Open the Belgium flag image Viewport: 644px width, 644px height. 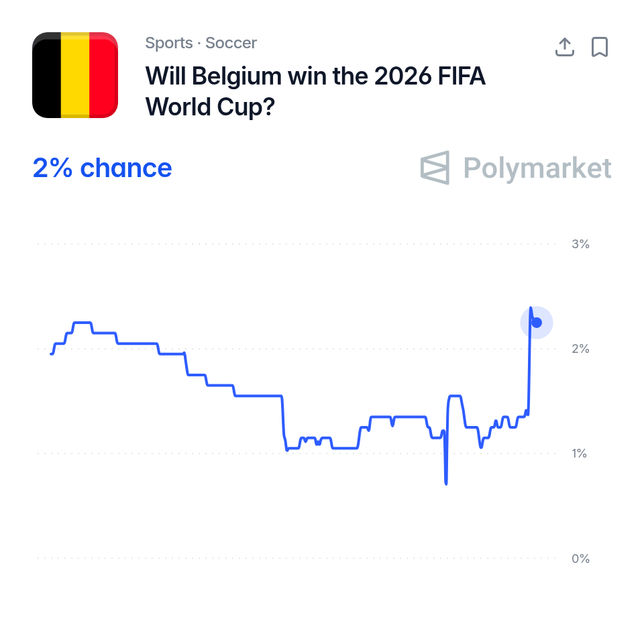[x=75, y=75]
